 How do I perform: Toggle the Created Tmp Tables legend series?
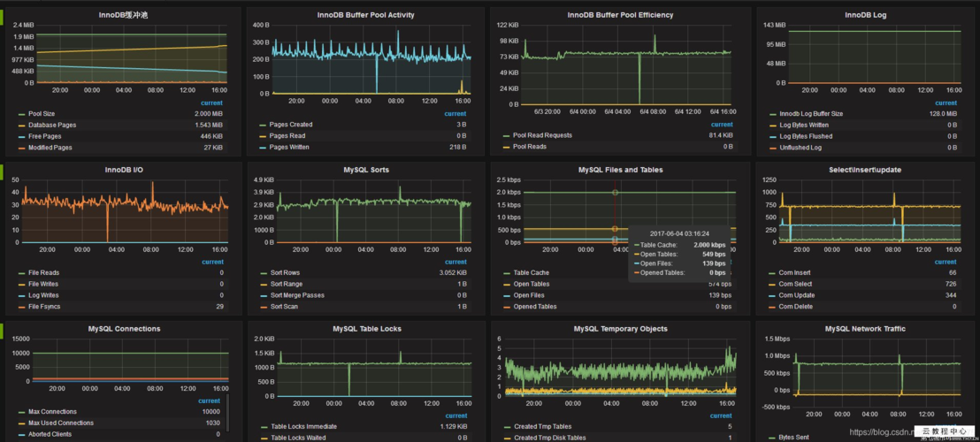542,427
